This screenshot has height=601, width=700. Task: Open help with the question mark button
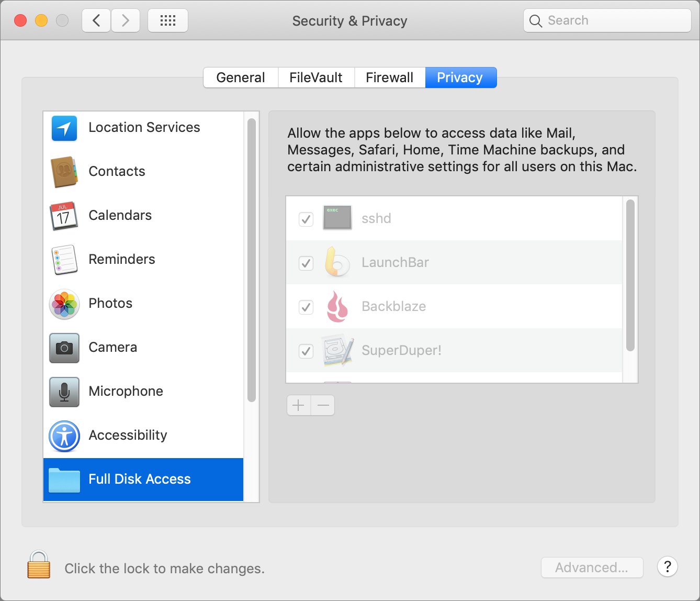(668, 566)
